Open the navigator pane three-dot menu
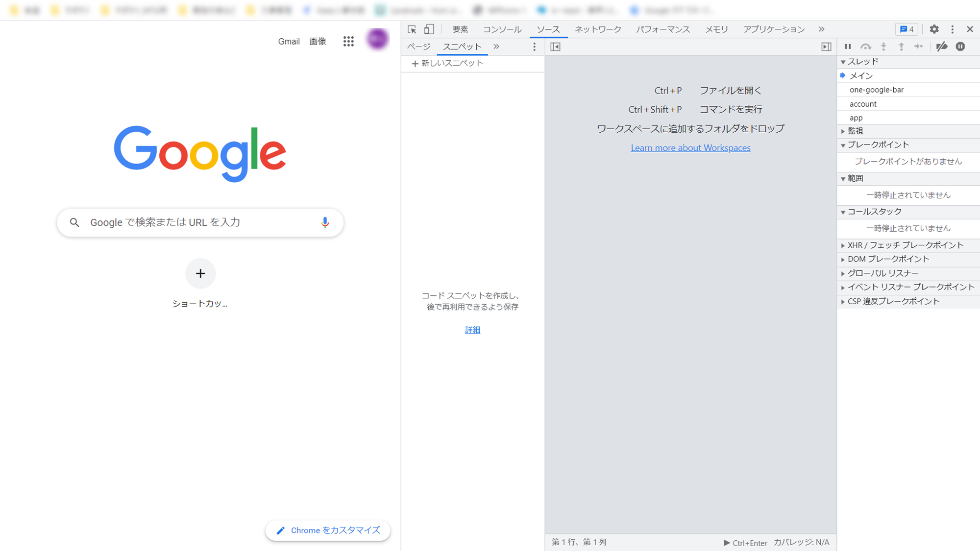This screenshot has height=551, width=980. [535, 47]
